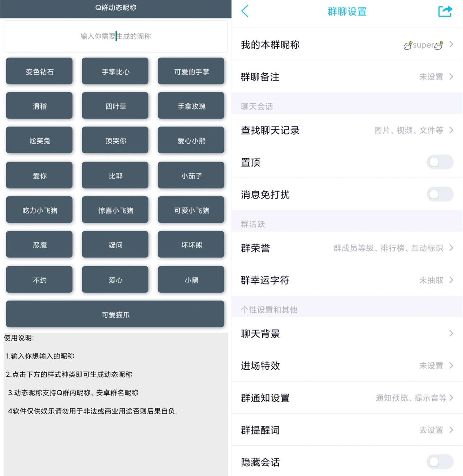Choose the 吃力小飞猪 style

click(x=39, y=210)
